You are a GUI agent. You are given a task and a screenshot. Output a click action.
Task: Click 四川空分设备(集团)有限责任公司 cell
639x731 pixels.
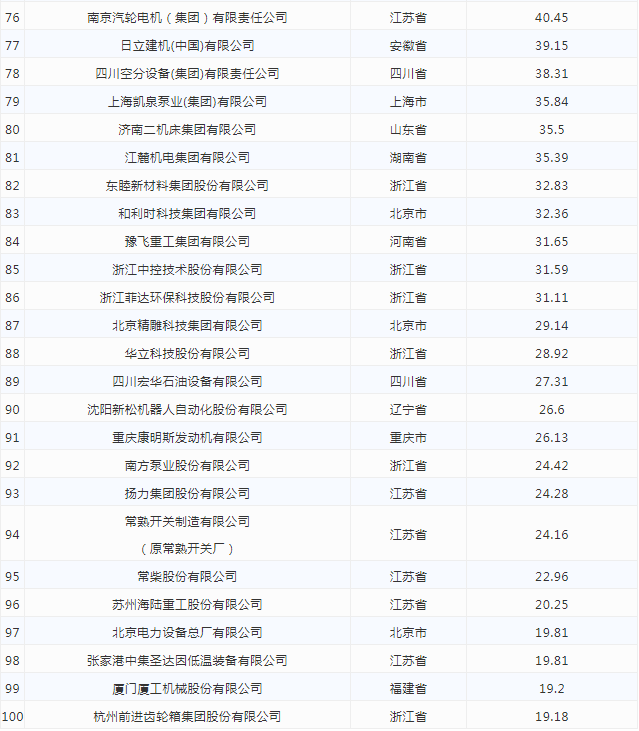[x=187, y=74]
